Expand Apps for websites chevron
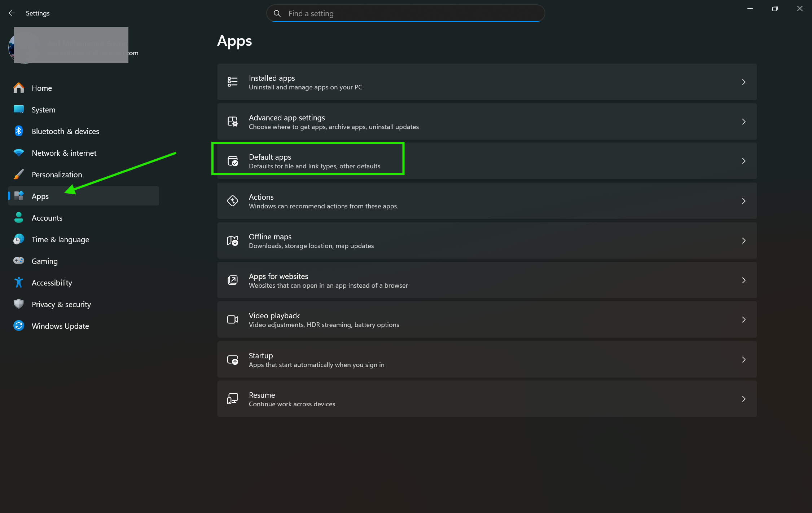812x513 pixels. [x=743, y=280]
